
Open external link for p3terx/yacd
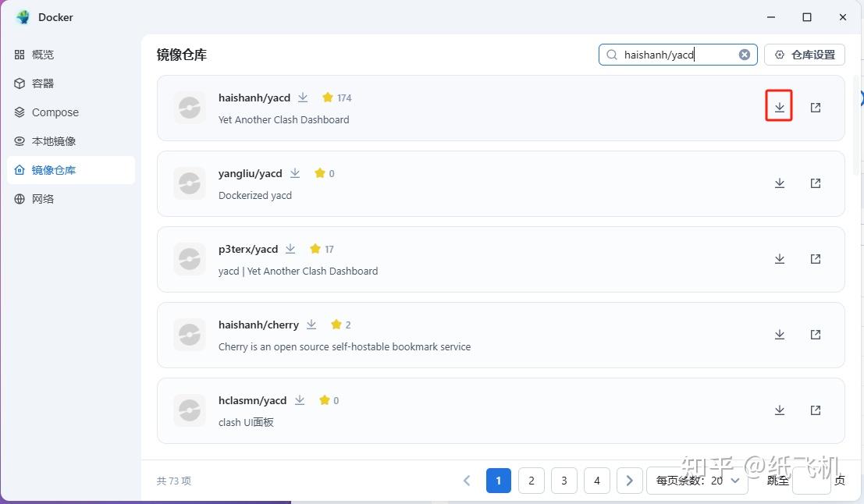pos(815,258)
